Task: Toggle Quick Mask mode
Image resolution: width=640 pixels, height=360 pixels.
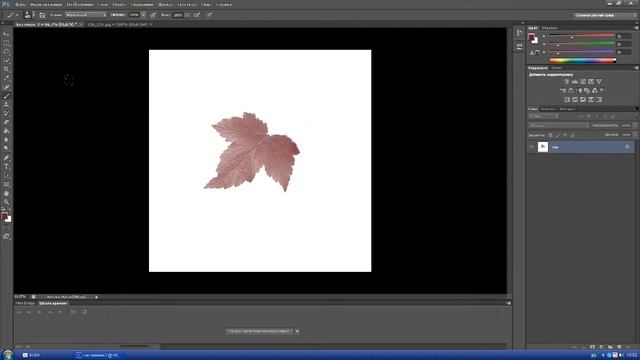Action: 6,227
